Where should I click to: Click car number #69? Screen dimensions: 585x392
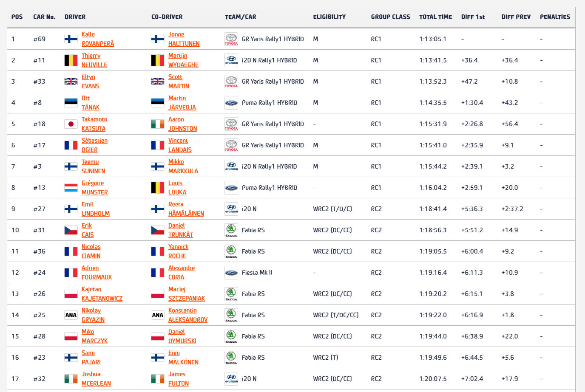point(40,39)
